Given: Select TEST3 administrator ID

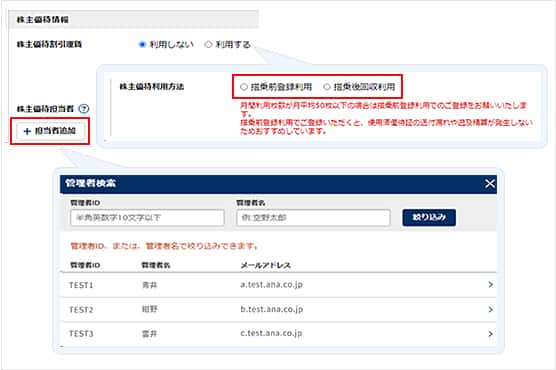Looking at the screenshot, I should click(81, 334).
